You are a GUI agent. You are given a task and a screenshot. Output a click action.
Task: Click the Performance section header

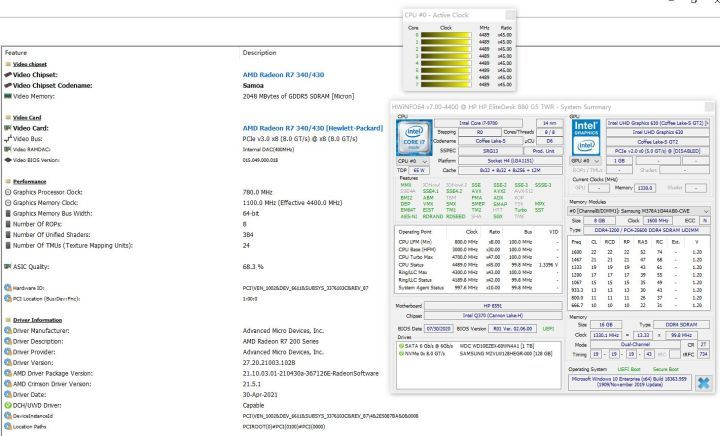point(29,181)
